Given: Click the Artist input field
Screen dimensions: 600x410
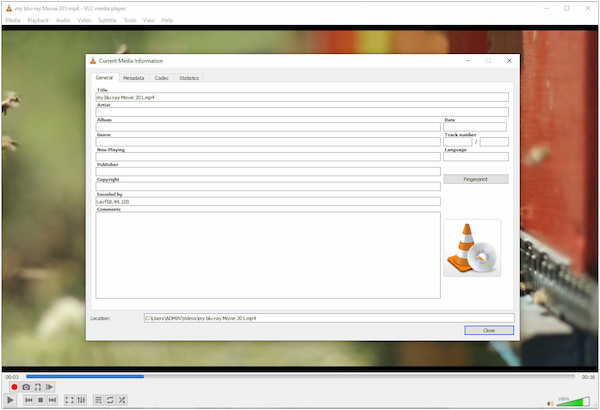Looking at the screenshot, I should 302,112.
